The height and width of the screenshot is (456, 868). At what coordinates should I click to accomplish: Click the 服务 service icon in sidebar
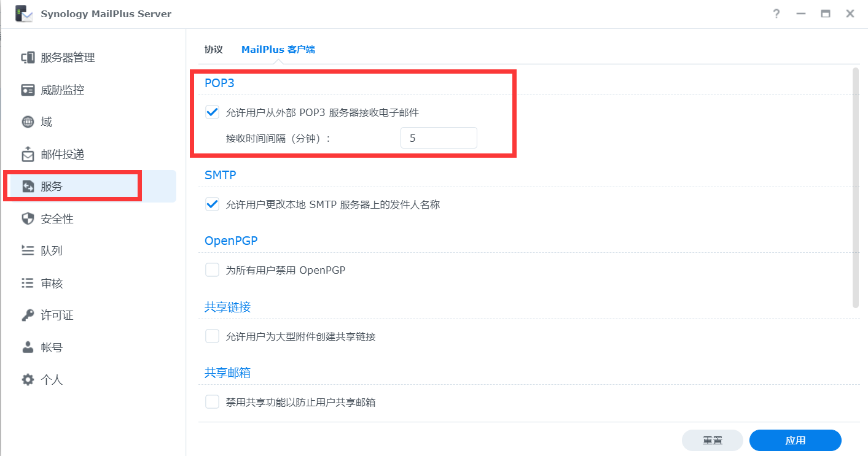pos(28,187)
